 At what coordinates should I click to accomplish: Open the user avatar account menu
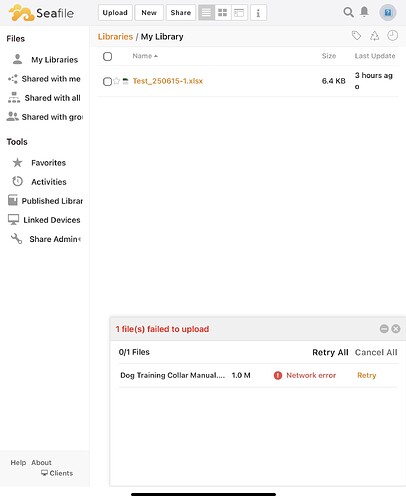click(x=388, y=13)
